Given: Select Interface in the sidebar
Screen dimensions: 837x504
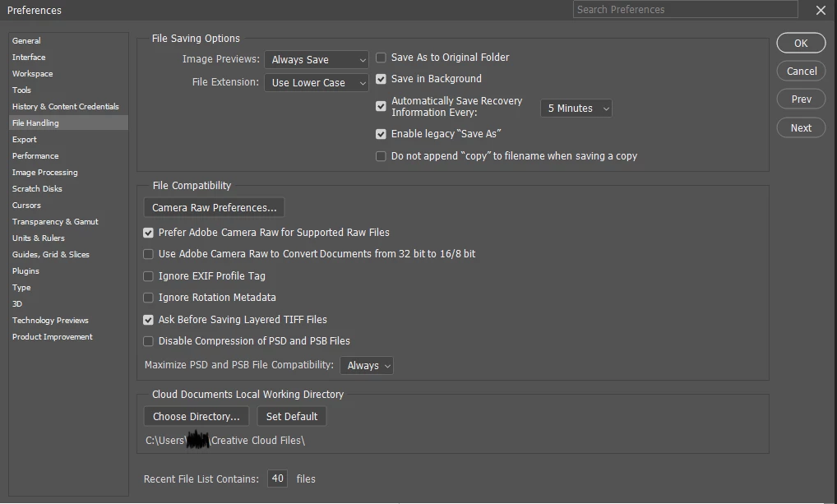Looking at the screenshot, I should click(x=68, y=57).
